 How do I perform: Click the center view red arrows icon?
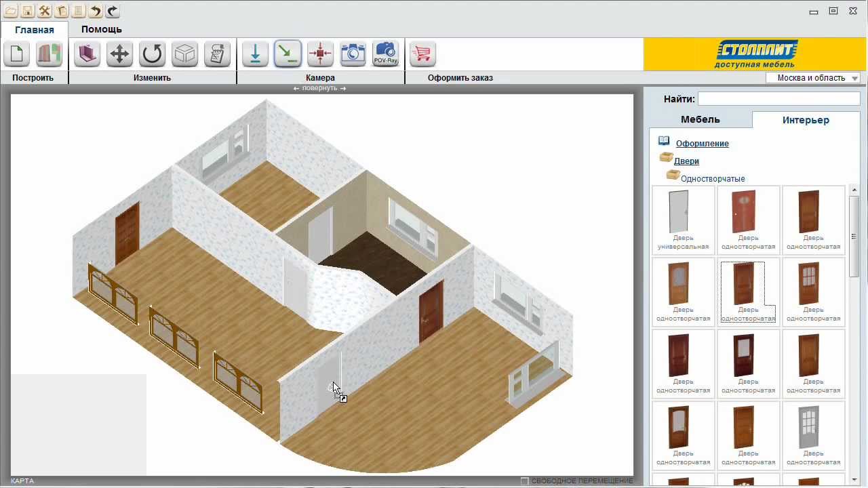(320, 54)
